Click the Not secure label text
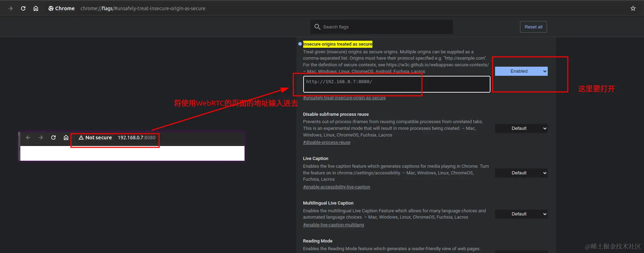Screen dimensions: 644x253 [x=99, y=138]
